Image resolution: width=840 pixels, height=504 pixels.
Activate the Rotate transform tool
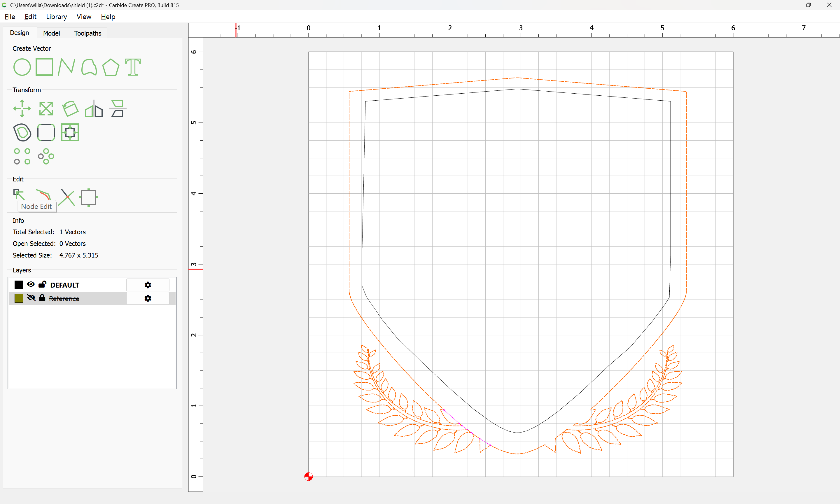70,109
